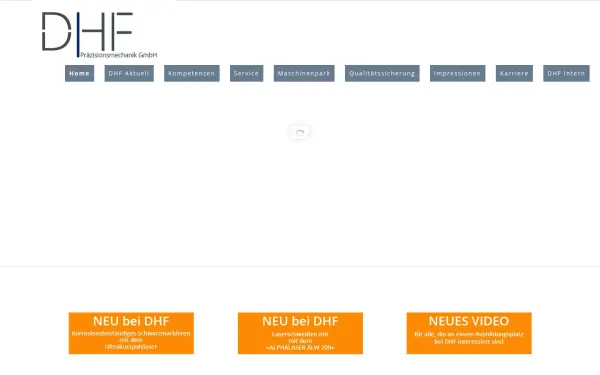Click the slider loading spinner
600x375 pixels.
[x=300, y=132]
